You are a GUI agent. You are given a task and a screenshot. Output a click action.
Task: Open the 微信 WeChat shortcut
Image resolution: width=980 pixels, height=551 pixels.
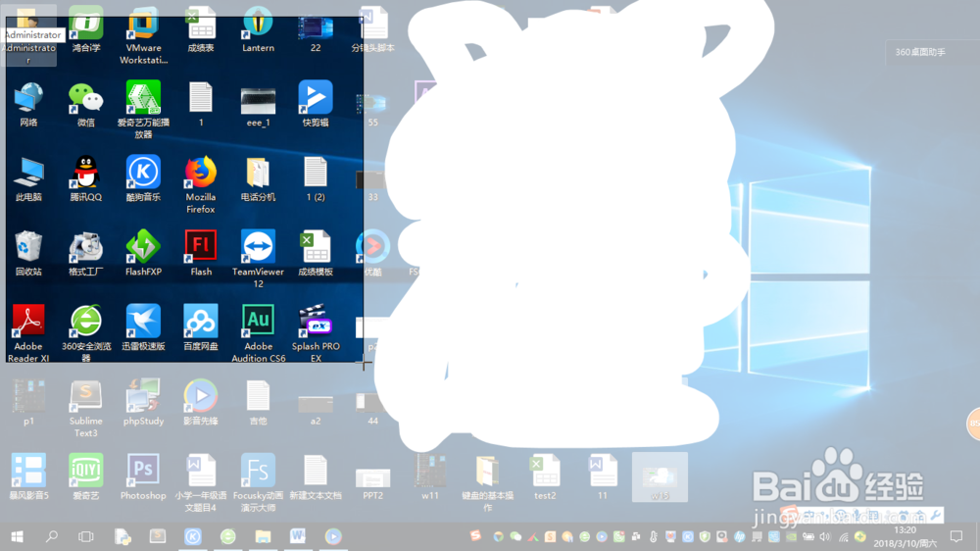[85, 104]
